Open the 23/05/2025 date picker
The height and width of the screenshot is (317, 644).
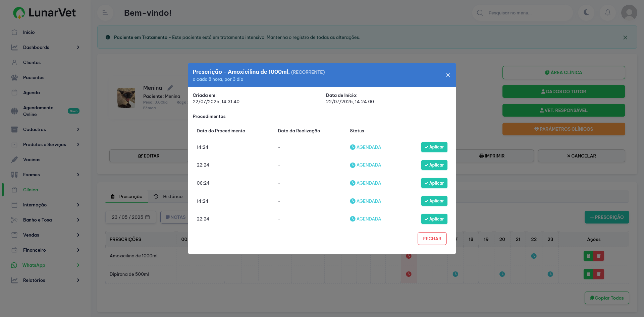(131, 217)
